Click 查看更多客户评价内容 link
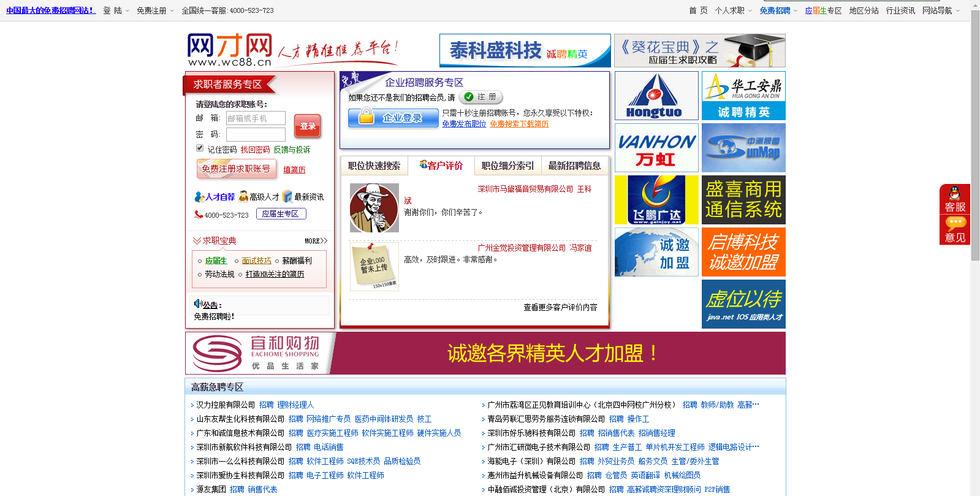 [x=560, y=307]
